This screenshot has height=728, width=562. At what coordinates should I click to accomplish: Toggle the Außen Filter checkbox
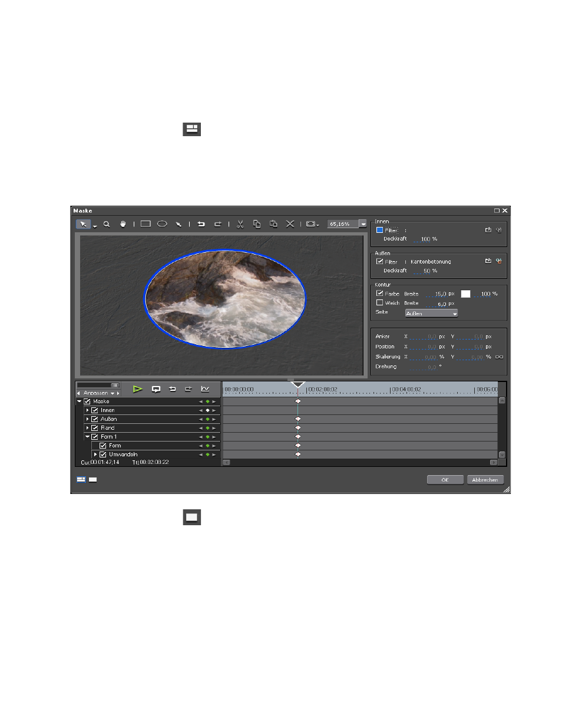point(379,261)
